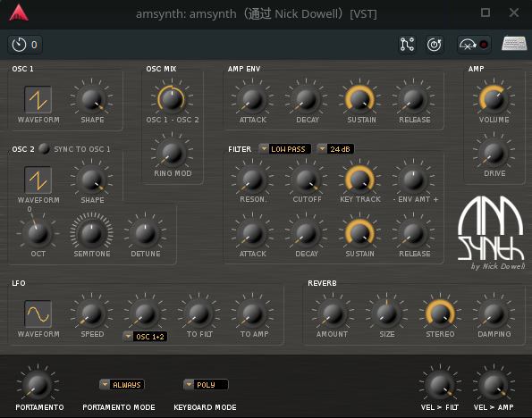Click the filter CUTOFF knob
This screenshot has height=418, width=532.
point(306,180)
